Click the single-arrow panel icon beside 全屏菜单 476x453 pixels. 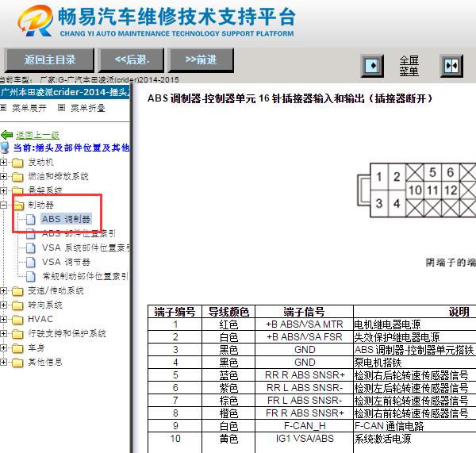pyautogui.click(x=373, y=66)
